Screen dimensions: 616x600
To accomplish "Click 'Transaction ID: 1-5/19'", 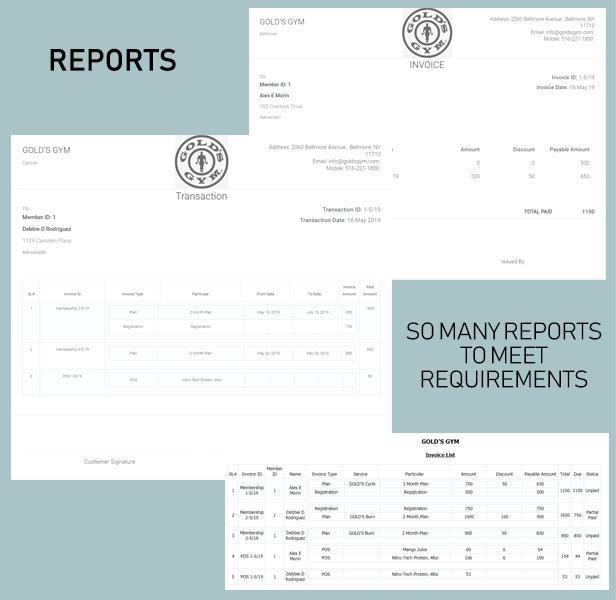I will coord(351,209).
